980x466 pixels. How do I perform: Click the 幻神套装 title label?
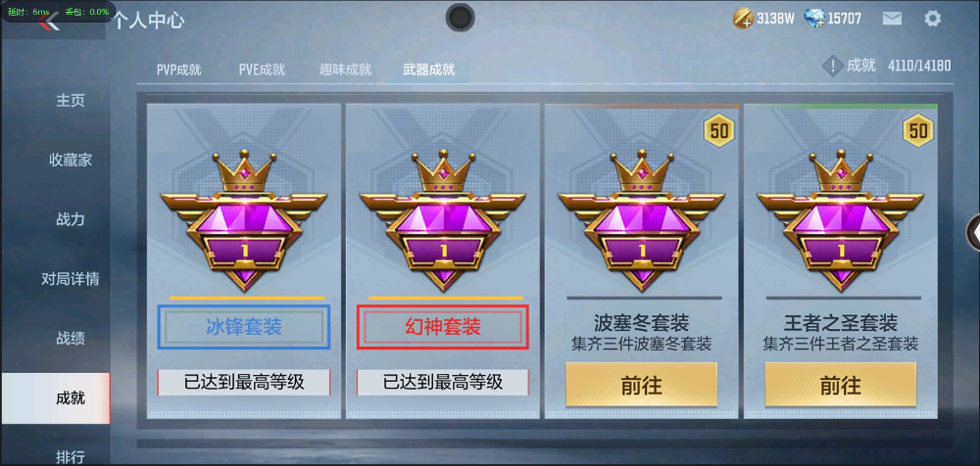(x=443, y=327)
